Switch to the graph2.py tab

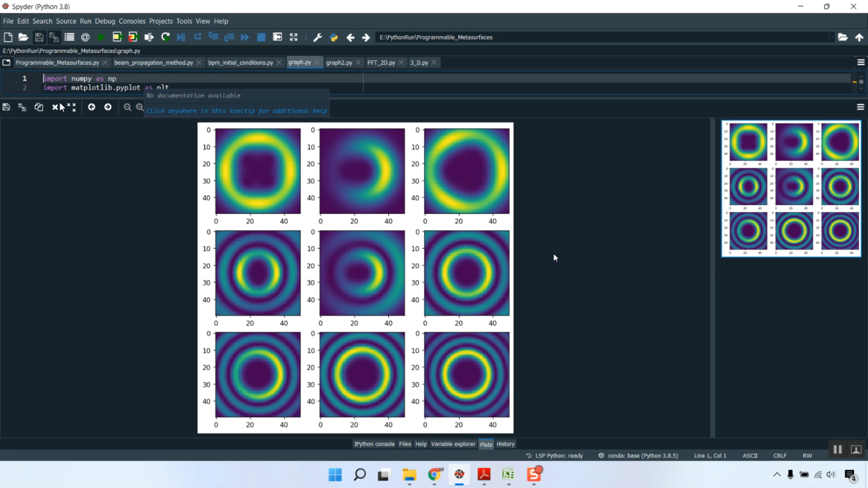pos(340,62)
